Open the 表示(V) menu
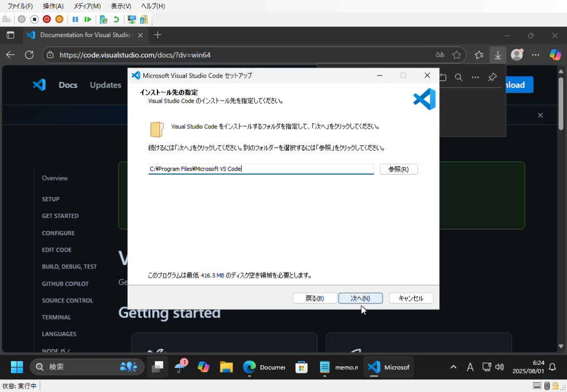The height and width of the screenshot is (392, 567). pos(121,6)
